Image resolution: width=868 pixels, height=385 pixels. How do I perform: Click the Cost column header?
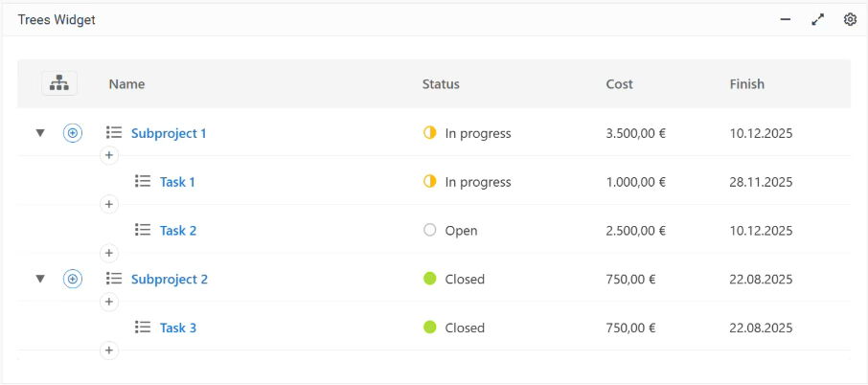(x=619, y=83)
